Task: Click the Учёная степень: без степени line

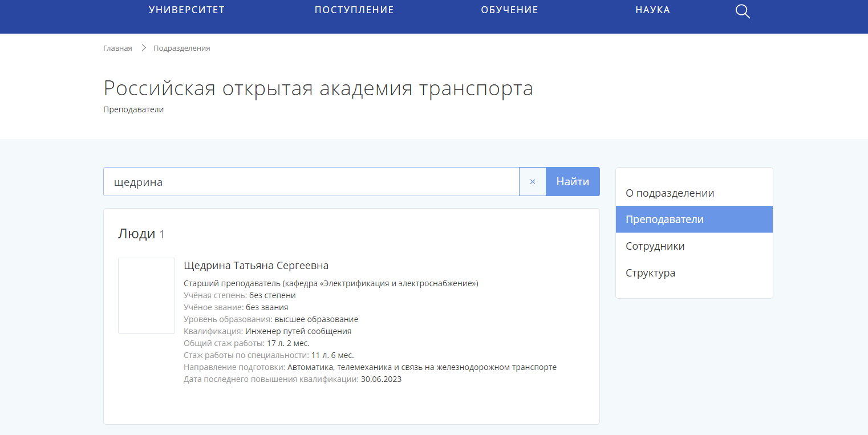Action: pos(240,295)
